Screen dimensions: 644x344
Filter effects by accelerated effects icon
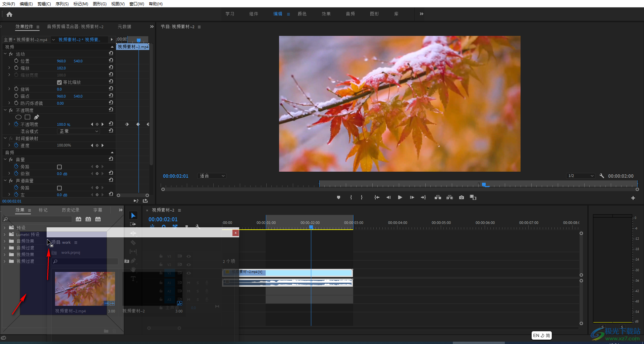click(78, 219)
